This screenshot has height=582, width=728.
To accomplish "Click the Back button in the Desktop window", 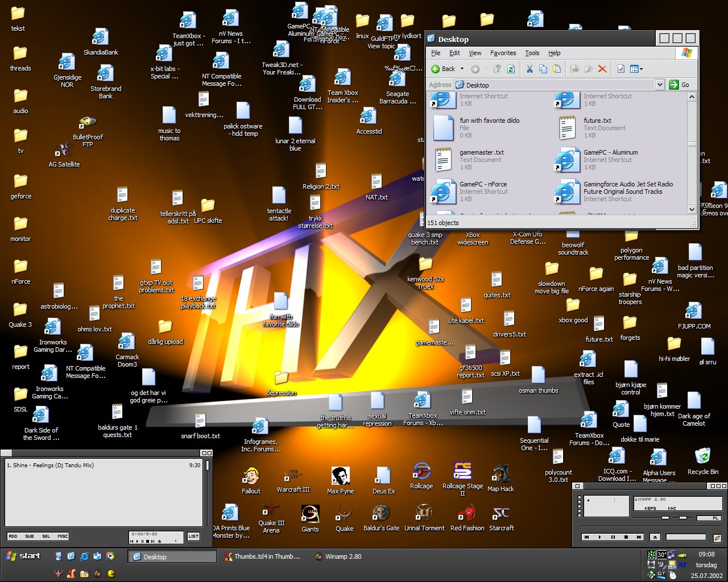I will coord(443,69).
